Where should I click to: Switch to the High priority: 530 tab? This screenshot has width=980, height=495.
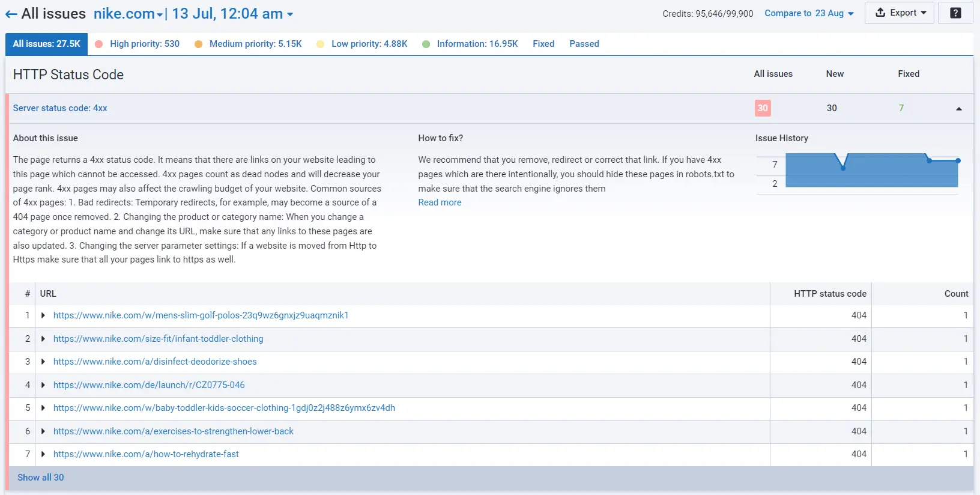tap(138, 44)
